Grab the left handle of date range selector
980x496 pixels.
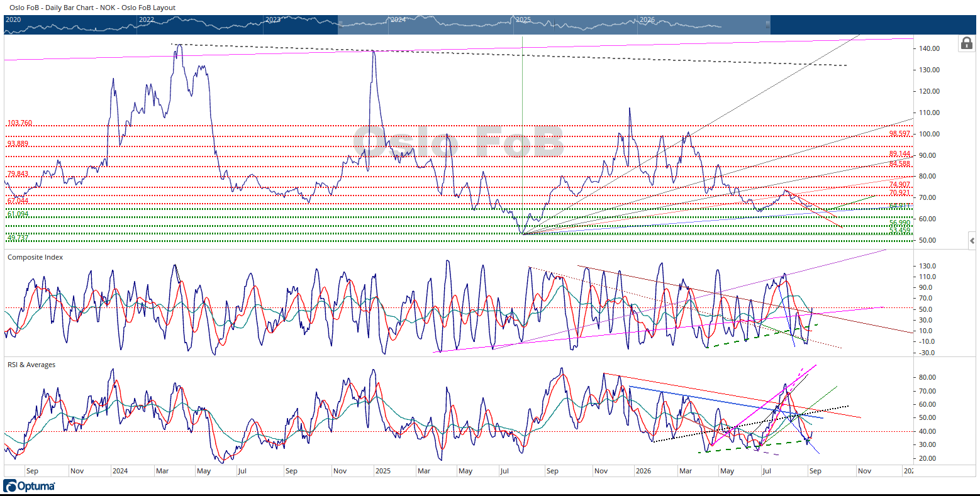[340, 25]
